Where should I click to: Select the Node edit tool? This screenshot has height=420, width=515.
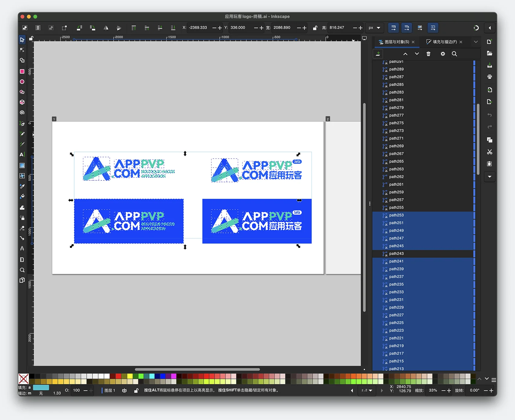click(x=22, y=50)
